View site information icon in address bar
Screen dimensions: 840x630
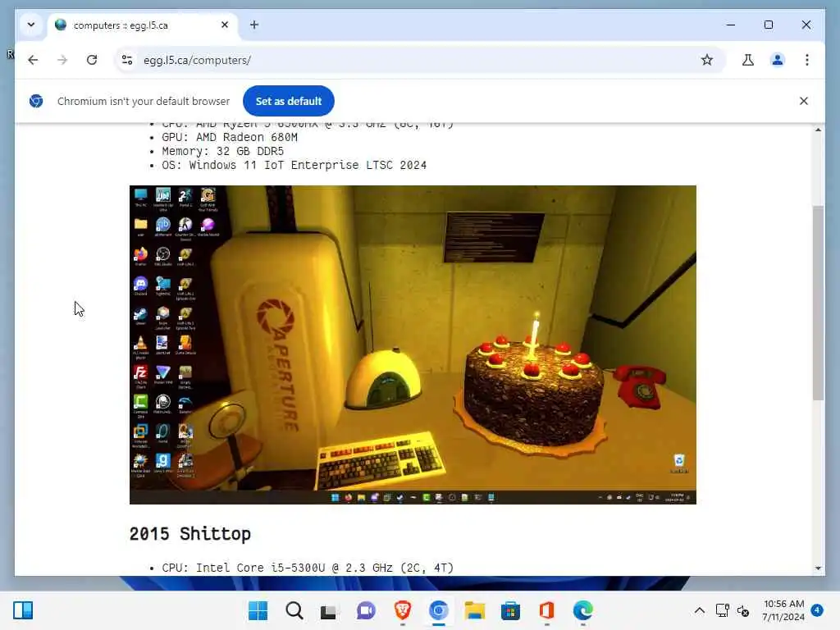(x=127, y=60)
